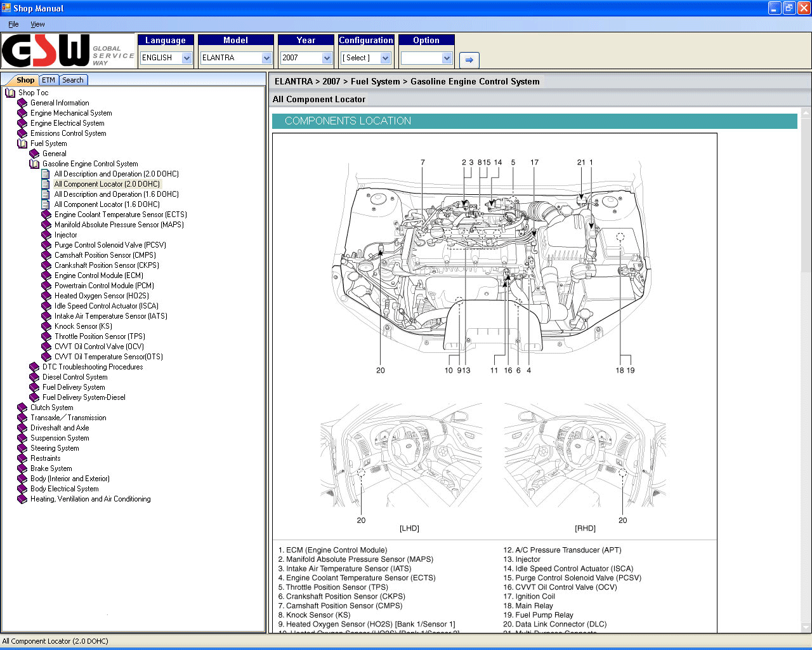The width and height of the screenshot is (812, 650).
Task: Click the Shop Manual title bar app icon
Action: click(6, 8)
